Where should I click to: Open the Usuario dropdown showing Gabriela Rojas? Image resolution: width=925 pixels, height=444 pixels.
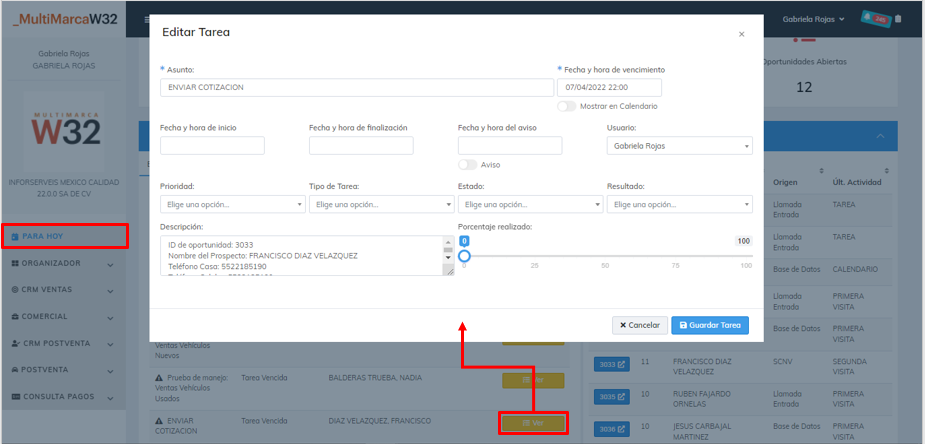(x=680, y=146)
